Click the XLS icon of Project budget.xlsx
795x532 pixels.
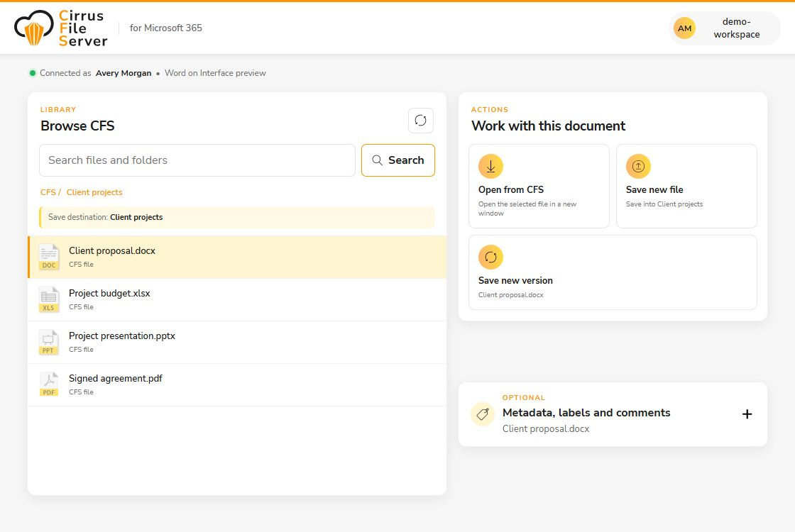tap(49, 299)
